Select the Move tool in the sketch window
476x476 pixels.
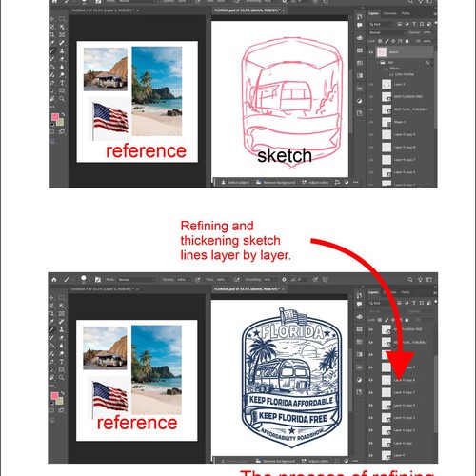pyautogui.click(x=51, y=19)
